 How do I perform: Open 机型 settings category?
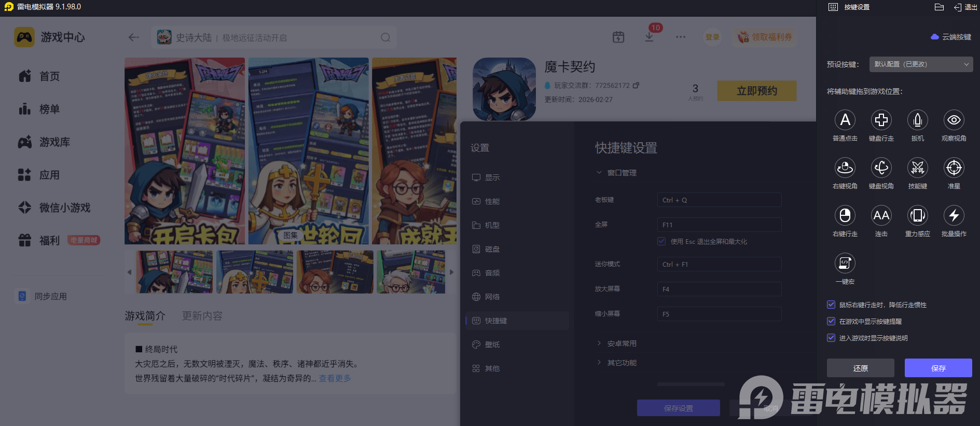(517, 225)
